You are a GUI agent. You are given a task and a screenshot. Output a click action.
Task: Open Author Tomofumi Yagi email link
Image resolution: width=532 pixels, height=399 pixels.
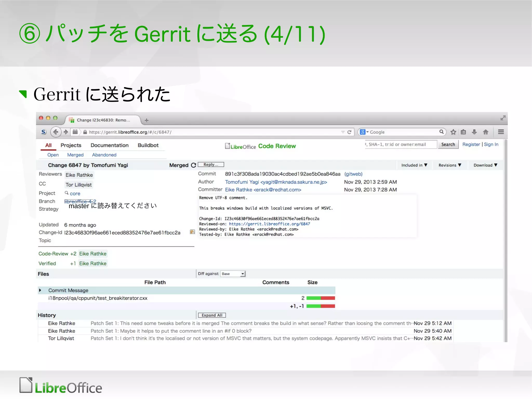click(x=276, y=182)
